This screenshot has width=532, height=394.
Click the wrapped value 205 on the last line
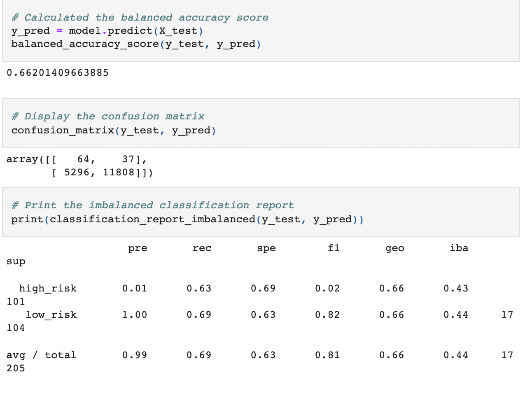pos(16,368)
